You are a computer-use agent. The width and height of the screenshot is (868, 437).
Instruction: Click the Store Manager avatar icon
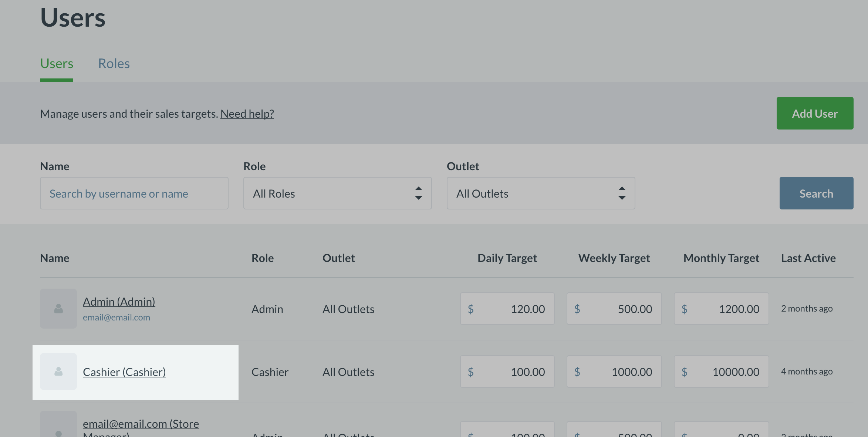coord(58,426)
